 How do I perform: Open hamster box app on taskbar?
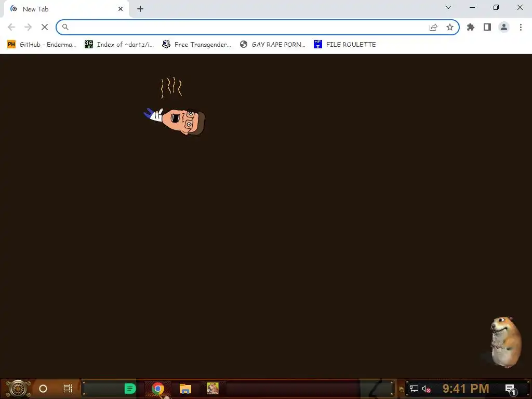(x=212, y=389)
